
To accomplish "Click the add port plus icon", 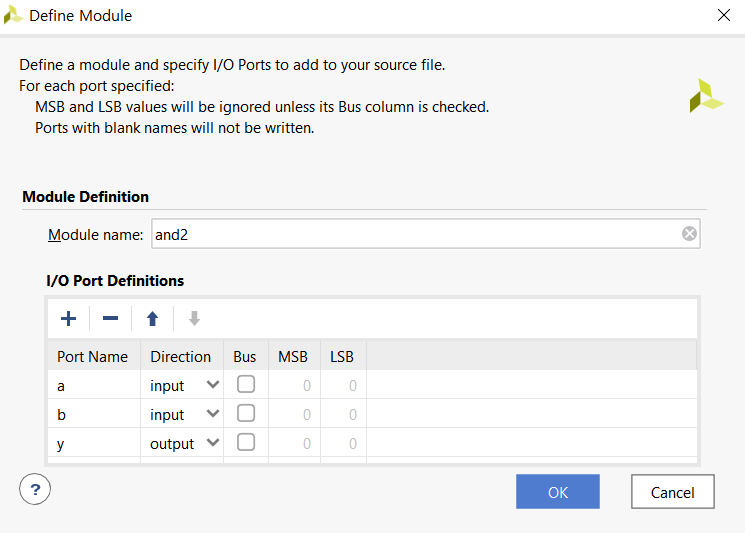I will pyautogui.click(x=68, y=319).
